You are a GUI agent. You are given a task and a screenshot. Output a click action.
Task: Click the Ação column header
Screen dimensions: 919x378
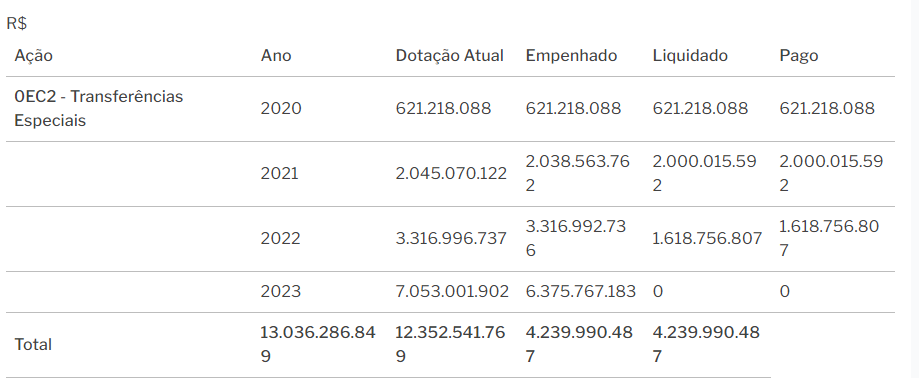[x=33, y=56]
